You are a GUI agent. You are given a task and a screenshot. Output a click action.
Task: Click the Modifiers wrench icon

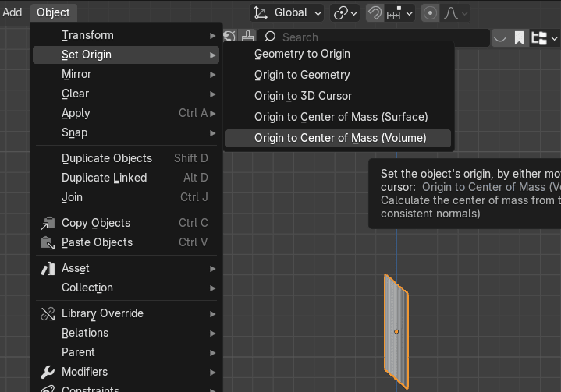48,372
